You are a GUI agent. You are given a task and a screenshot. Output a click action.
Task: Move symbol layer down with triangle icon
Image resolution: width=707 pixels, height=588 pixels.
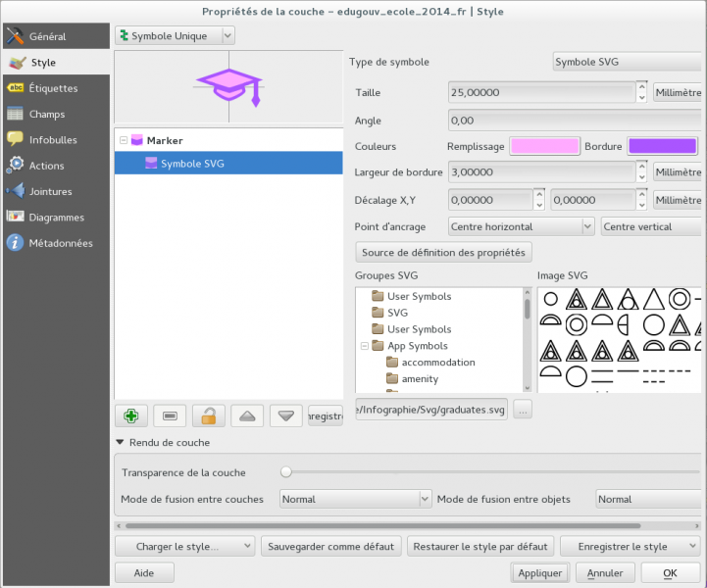(285, 416)
